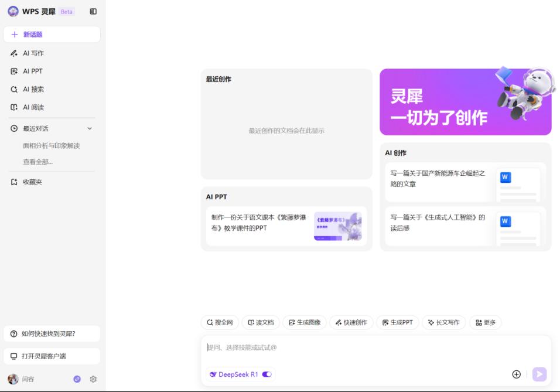Click the 搜全网 skill chip
Image resolution: width=560 pixels, height=392 pixels.
coord(220,322)
